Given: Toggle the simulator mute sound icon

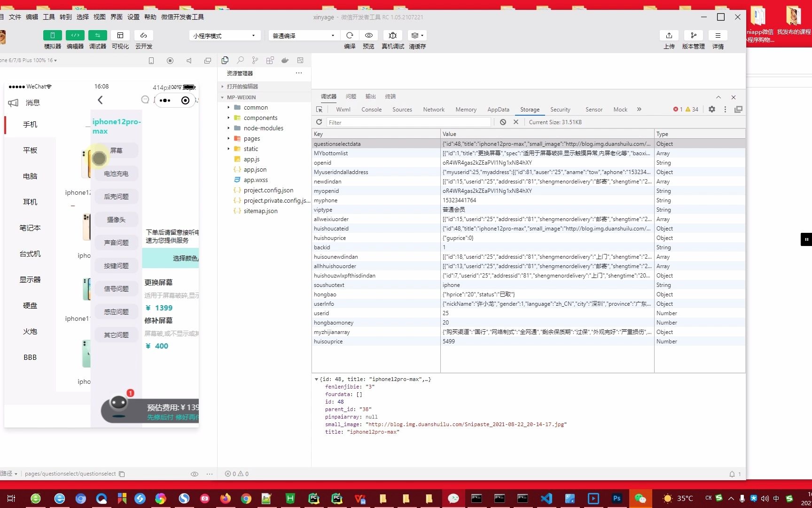Looking at the screenshot, I should coord(189,61).
